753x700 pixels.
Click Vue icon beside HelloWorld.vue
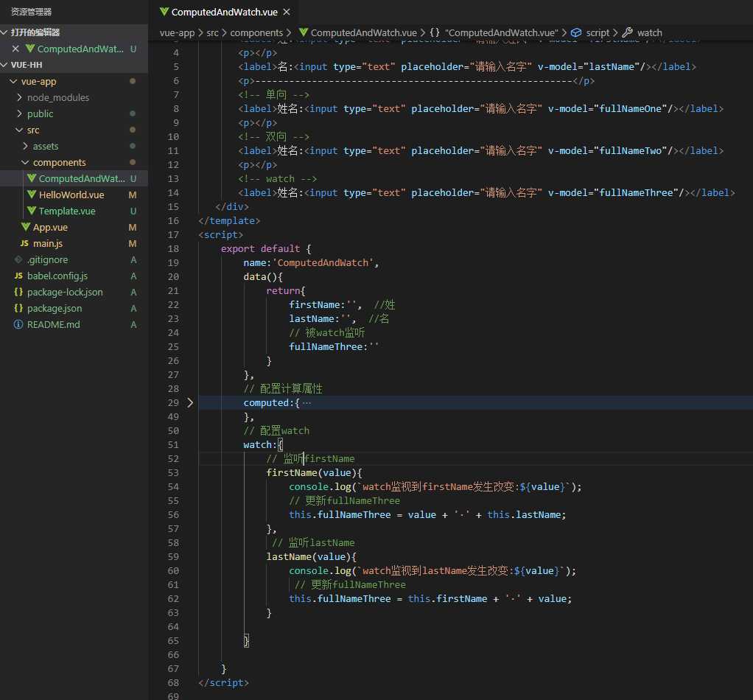(32, 195)
